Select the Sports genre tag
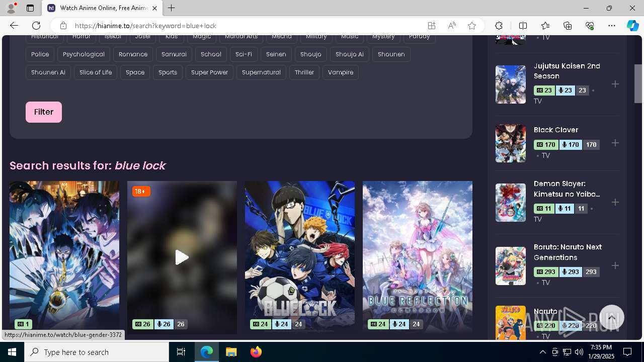The width and height of the screenshot is (644, 362). (x=168, y=72)
